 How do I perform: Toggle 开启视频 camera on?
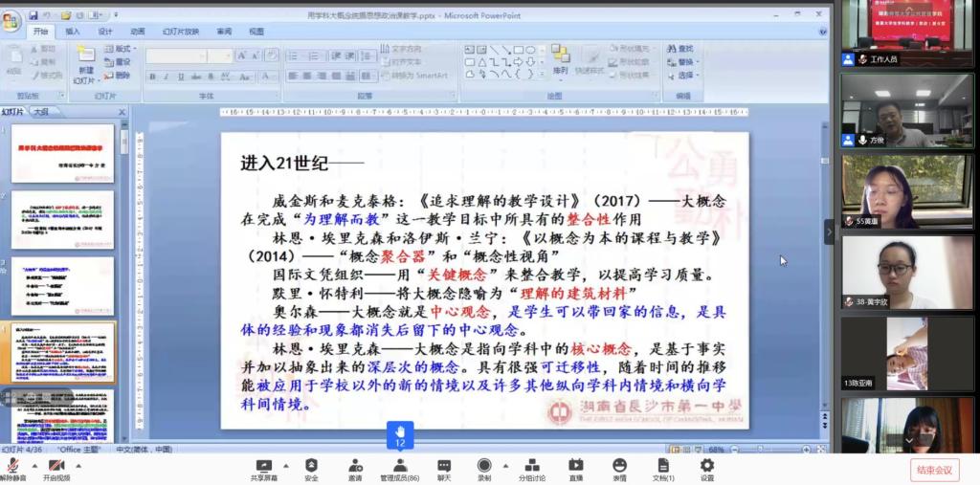coord(56,467)
